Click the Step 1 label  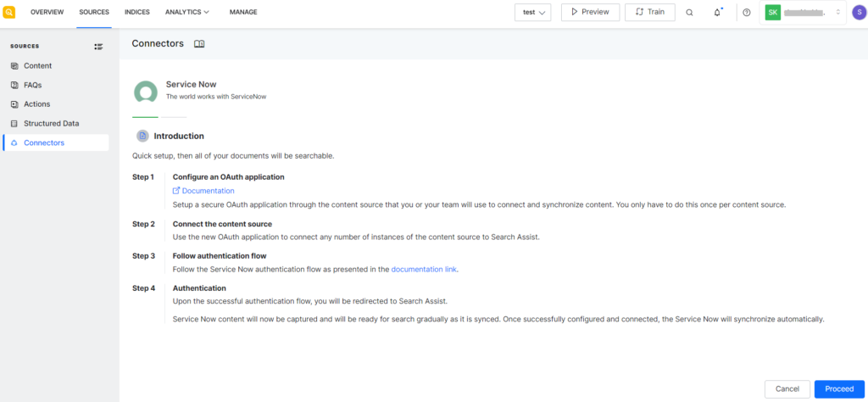point(144,177)
